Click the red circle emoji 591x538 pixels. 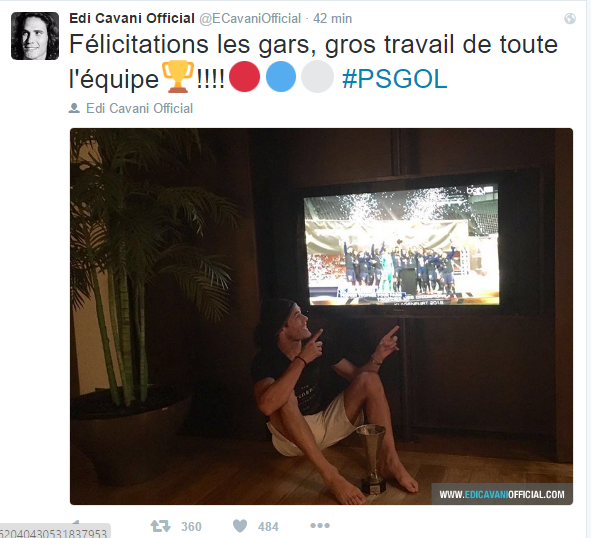point(245,77)
